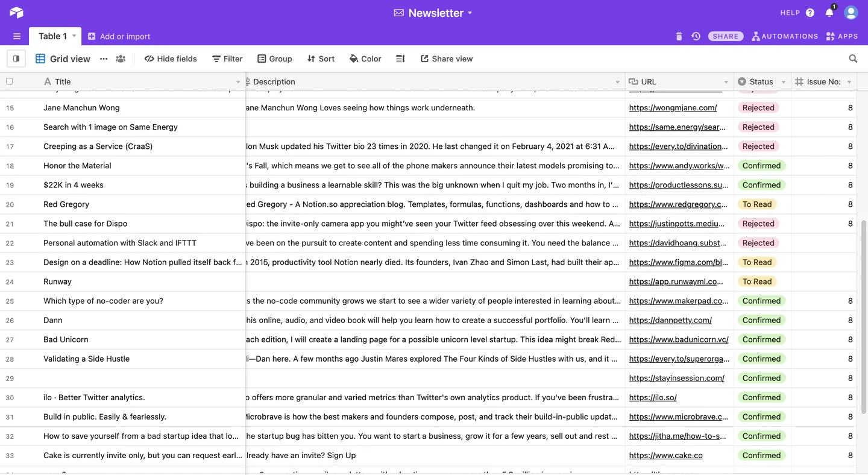Screen dimensions: 868x475
Task: Tick the select-all rows checkbox
Action: point(9,81)
